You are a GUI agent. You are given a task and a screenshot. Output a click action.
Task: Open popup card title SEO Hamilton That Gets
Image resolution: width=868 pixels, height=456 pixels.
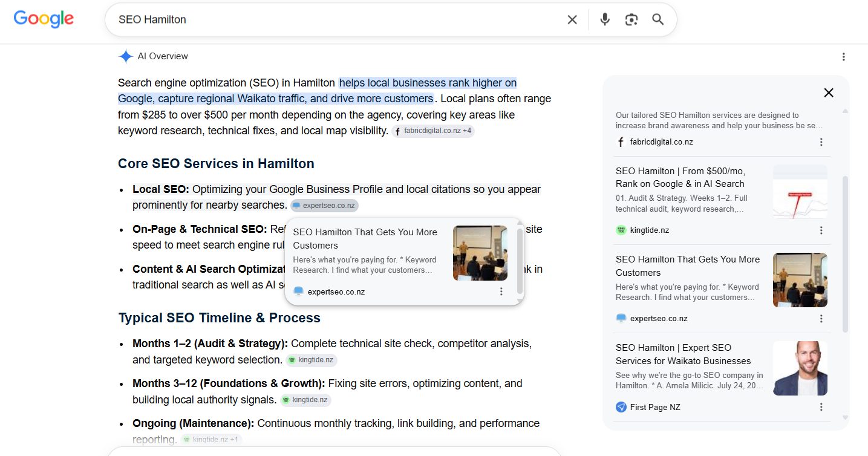tap(365, 238)
